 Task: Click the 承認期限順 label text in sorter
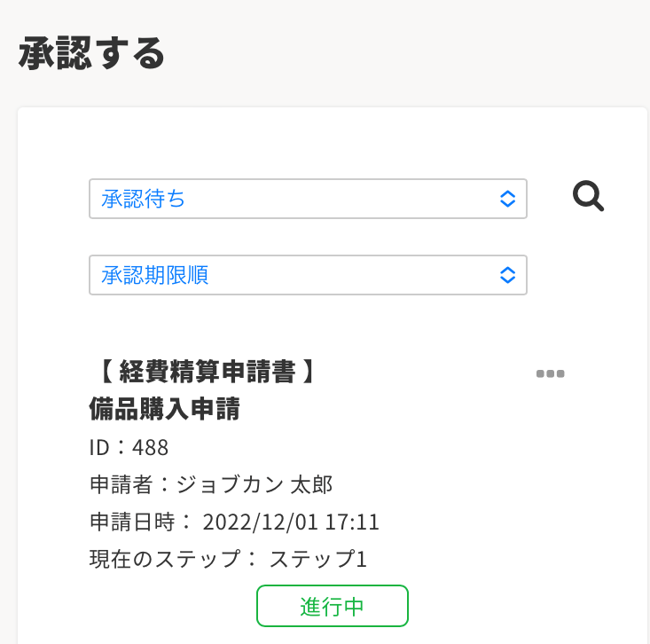pyautogui.click(x=155, y=275)
